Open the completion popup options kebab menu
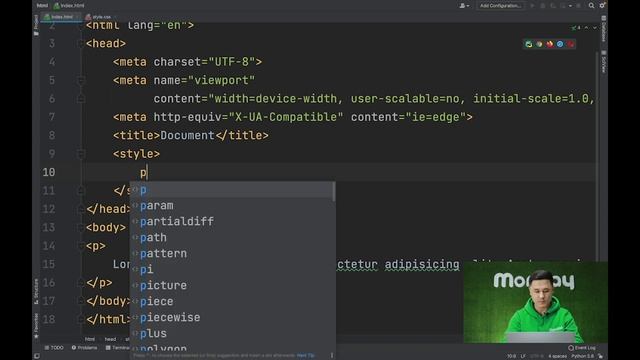Screen dimensions: 640x360 [332, 356]
